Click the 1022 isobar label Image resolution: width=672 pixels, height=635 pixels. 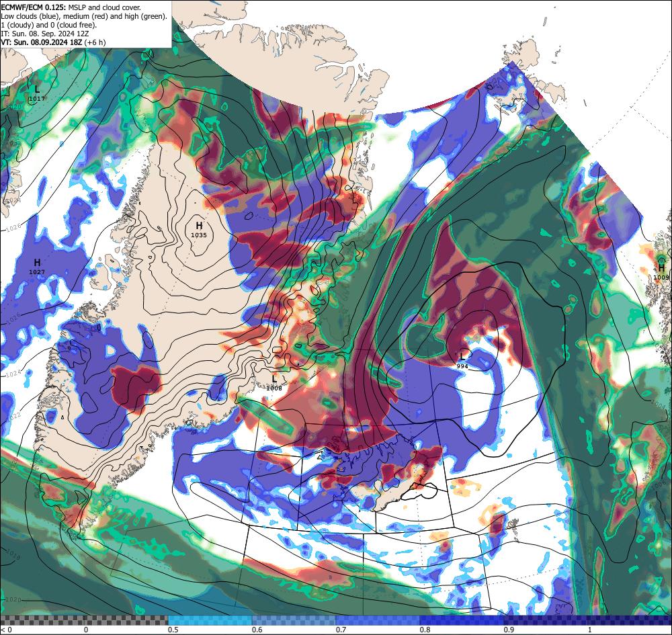pyautogui.click(x=14, y=416)
